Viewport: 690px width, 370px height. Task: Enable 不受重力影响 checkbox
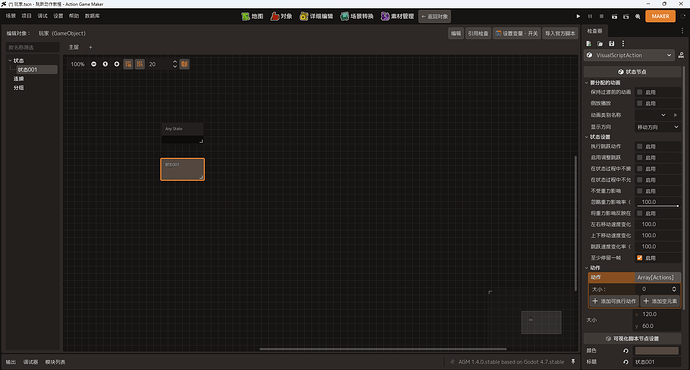click(640, 191)
